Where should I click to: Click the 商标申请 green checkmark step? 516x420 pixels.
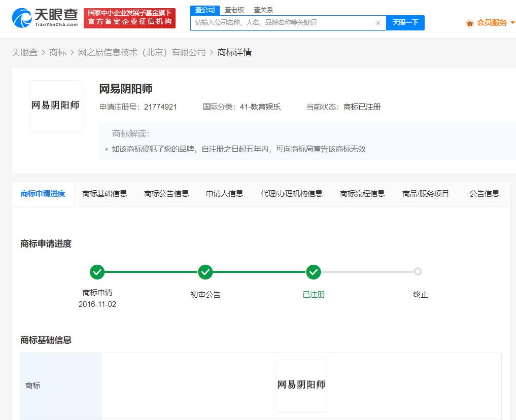coord(97,272)
